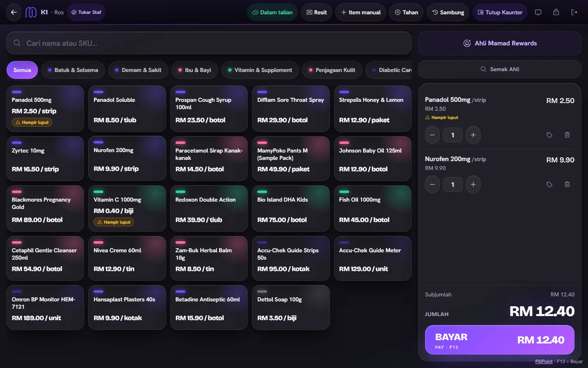Apply discount tag to Nurofen 200mg cart line

pos(549,184)
